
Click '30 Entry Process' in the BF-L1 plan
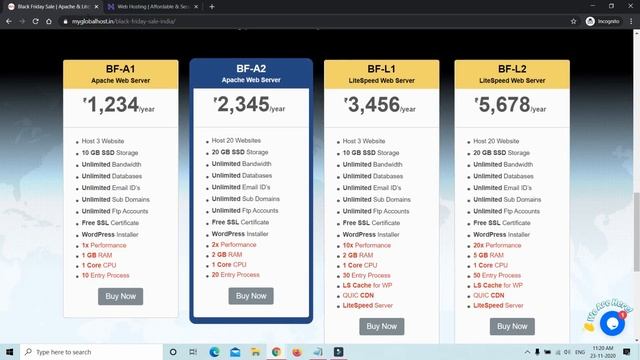(366, 276)
